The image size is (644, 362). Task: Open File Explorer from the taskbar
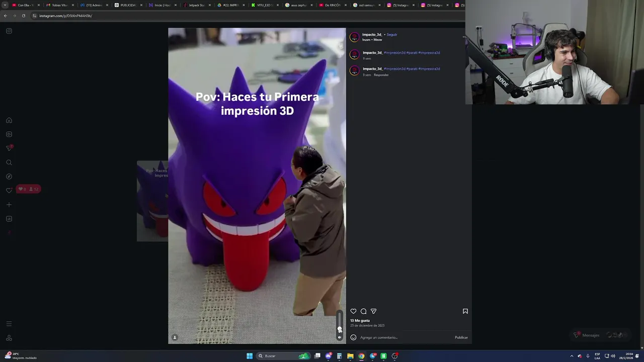(x=350, y=356)
